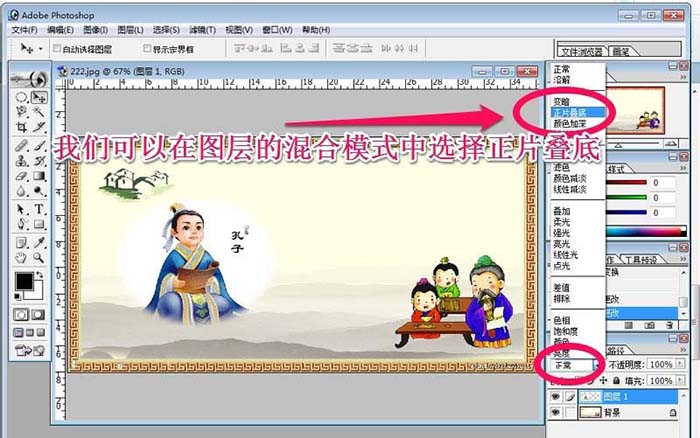Enable the auto select layer checkbox
Image resolution: width=700 pixels, height=438 pixels.
pyautogui.click(x=57, y=48)
